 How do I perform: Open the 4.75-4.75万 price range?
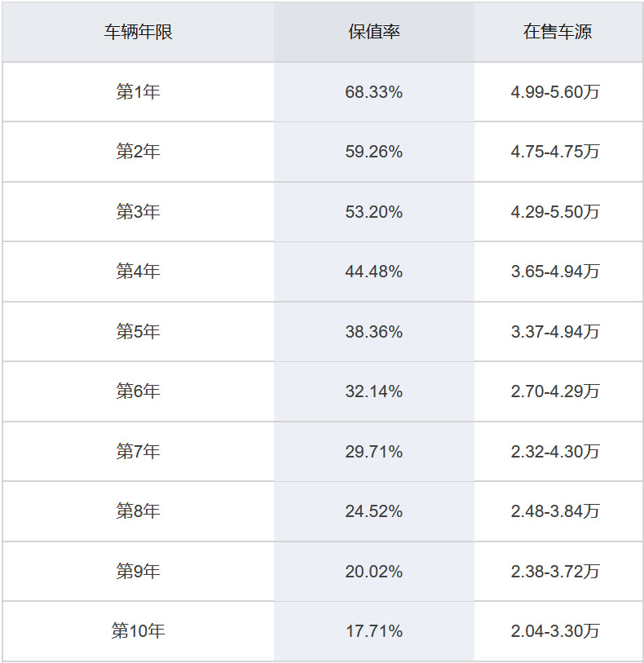[555, 152]
